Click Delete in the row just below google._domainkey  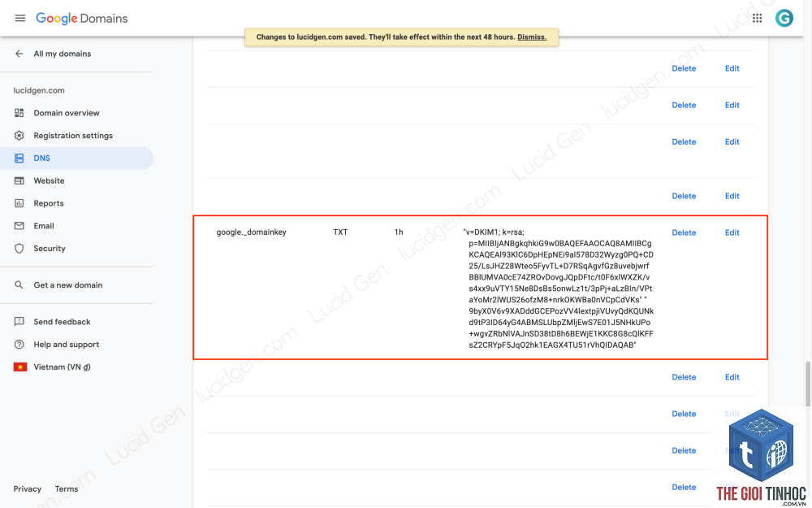(684, 377)
